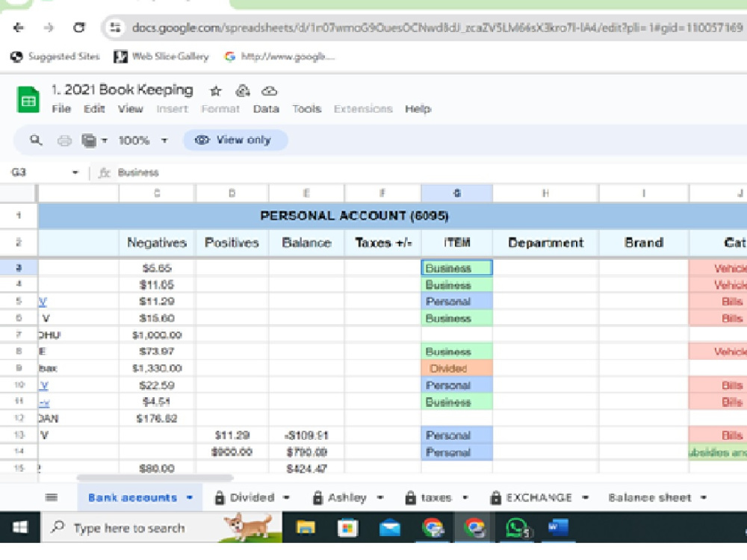Open the Edit menu
Image resolution: width=747 pixels, height=560 pixels.
click(94, 109)
